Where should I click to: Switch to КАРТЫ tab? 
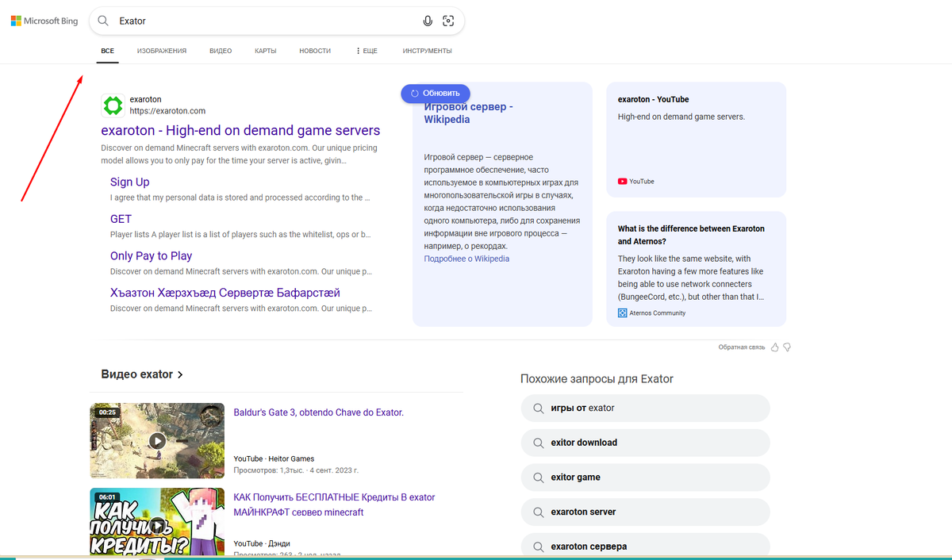click(x=266, y=51)
